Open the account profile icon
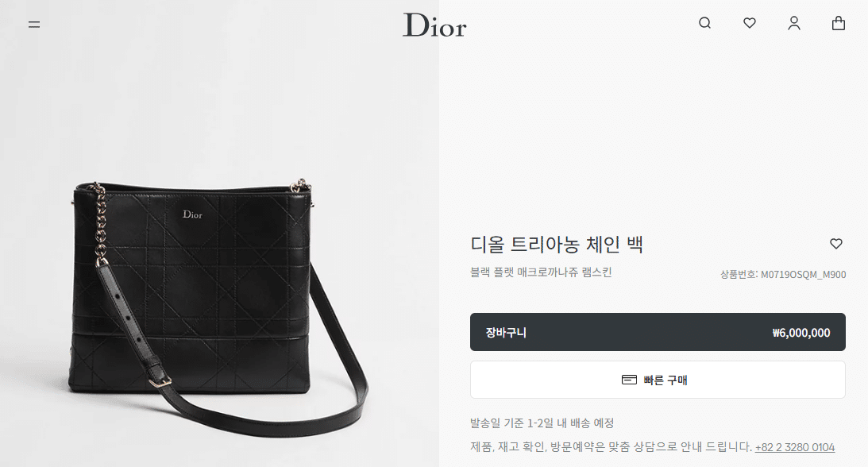The height and width of the screenshot is (467, 868). [x=794, y=23]
